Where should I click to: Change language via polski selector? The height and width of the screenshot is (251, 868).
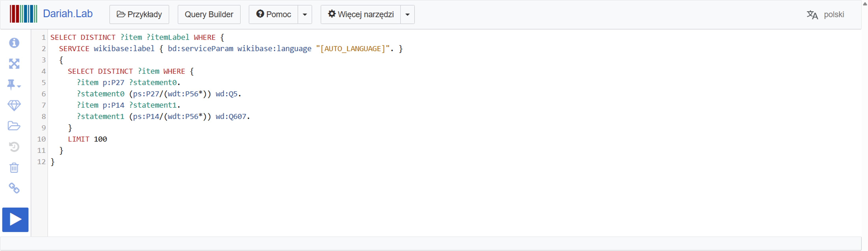point(826,14)
